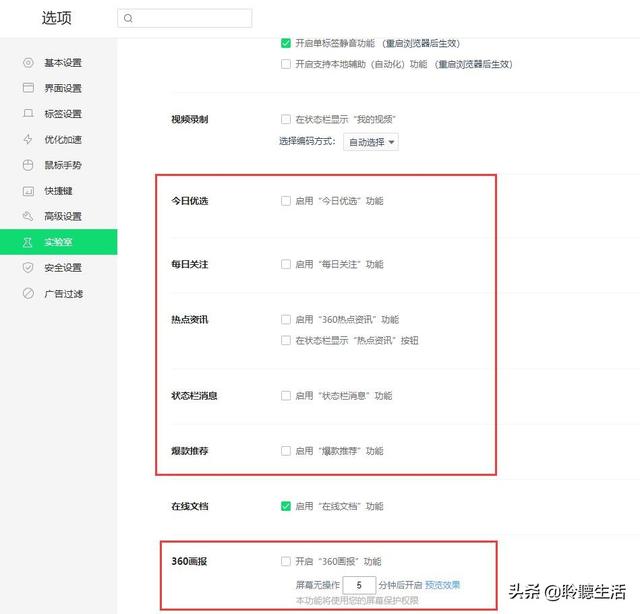This screenshot has height=614, width=640.
Task: Enable 启用"今日优选"功能 checkbox
Action: point(286,201)
